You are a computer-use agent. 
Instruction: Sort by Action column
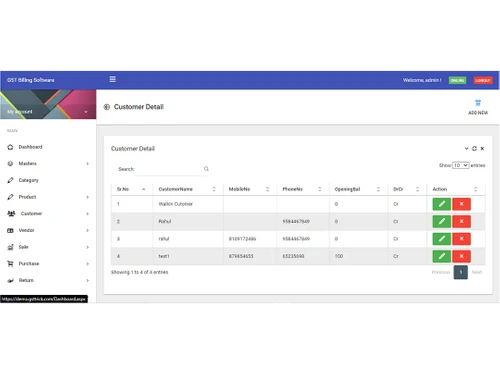point(456,189)
